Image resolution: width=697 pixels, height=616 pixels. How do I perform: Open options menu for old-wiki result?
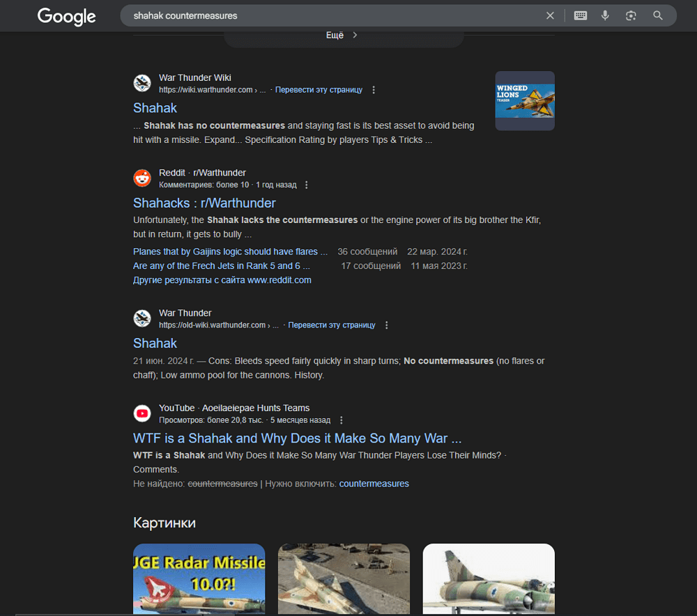386,325
